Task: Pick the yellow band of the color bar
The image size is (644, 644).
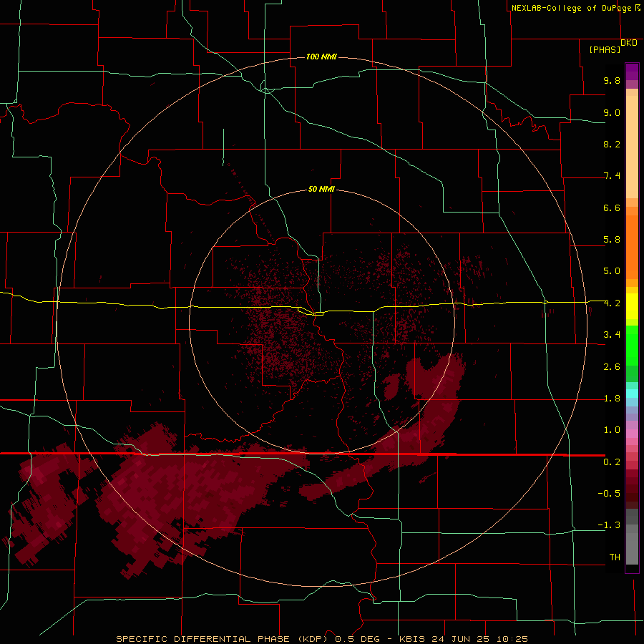Action: point(632,306)
